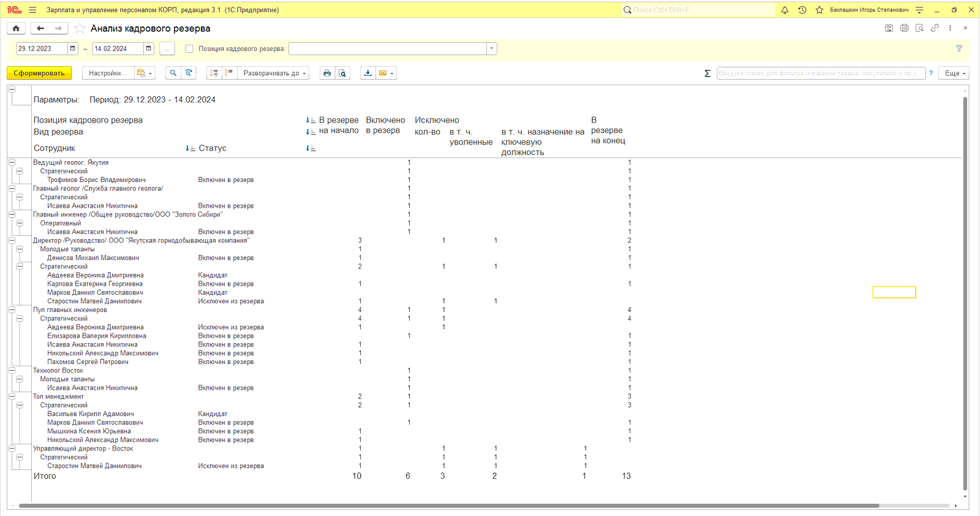The height and width of the screenshot is (516, 980).
Task: Open notifications bell
Action: pos(785,10)
